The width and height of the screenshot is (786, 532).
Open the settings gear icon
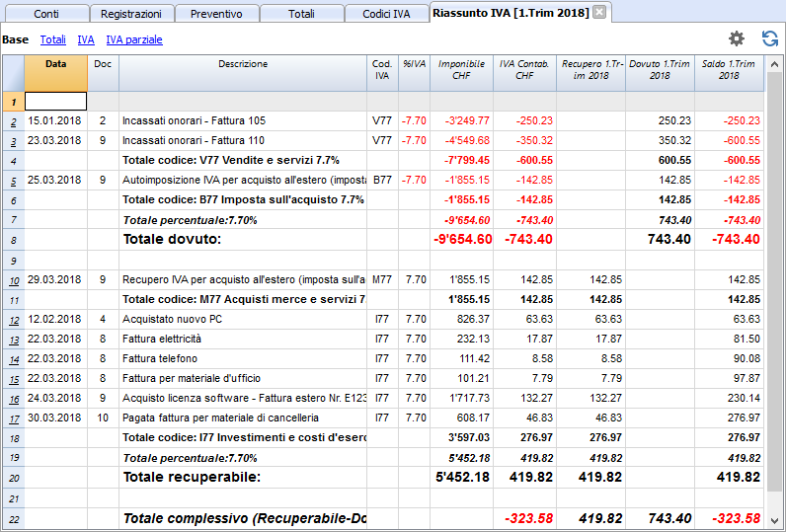[736, 39]
